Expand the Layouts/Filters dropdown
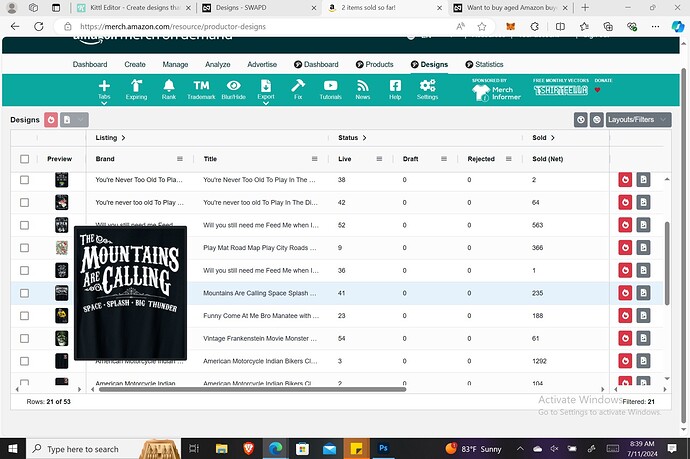Screen dimensions: 690x459 tap(638, 120)
